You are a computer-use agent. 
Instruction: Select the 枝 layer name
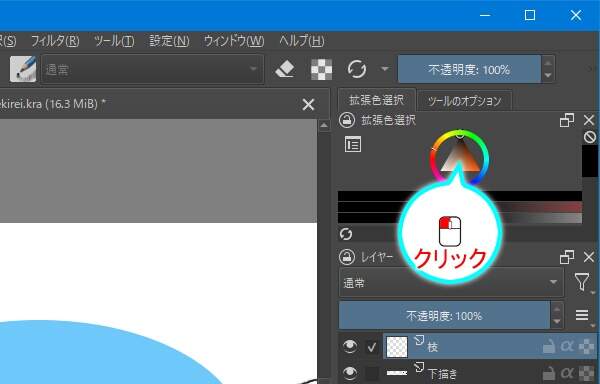pyautogui.click(x=433, y=347)
